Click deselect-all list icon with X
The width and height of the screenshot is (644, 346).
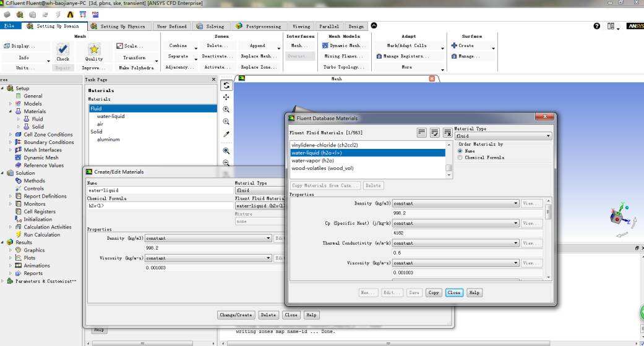tap(448, 133)
